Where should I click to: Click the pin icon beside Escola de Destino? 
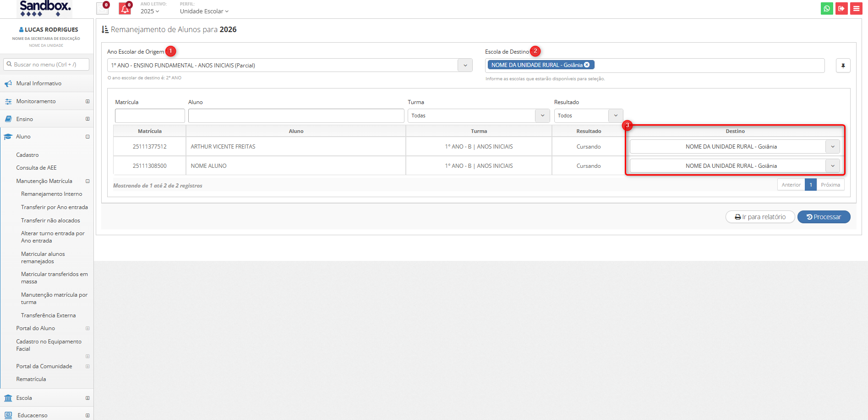coord(843,66)
